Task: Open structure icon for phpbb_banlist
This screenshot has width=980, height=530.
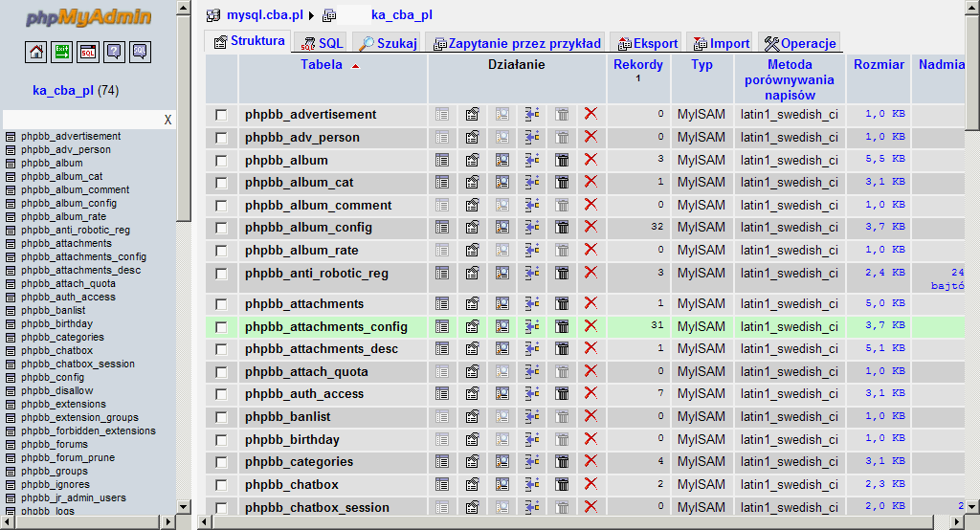Action: [x=472, y=417]
